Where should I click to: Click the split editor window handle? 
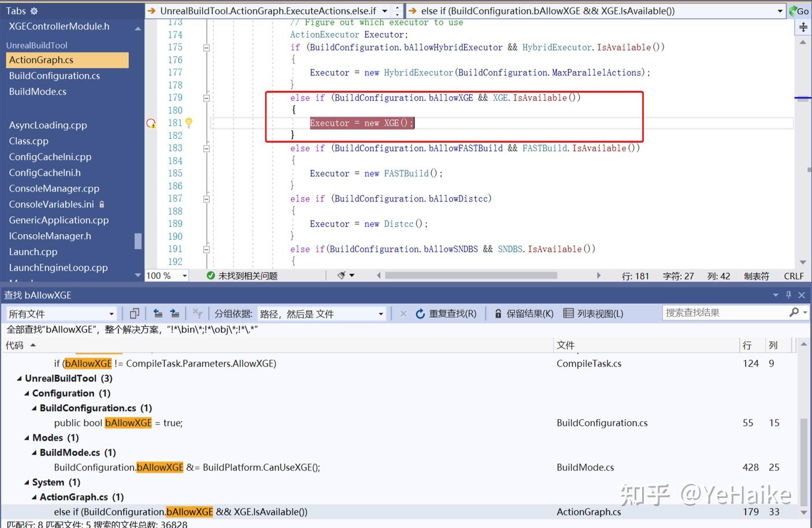[803, 27]
